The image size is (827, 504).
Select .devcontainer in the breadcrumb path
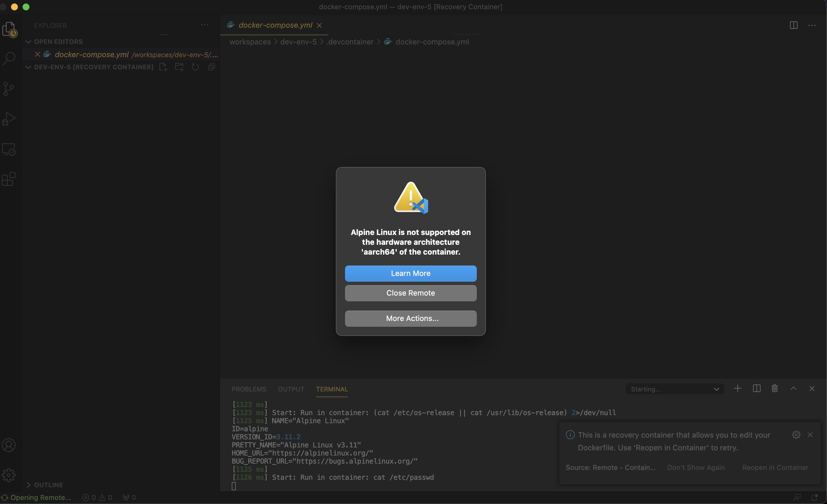[350, 42]
